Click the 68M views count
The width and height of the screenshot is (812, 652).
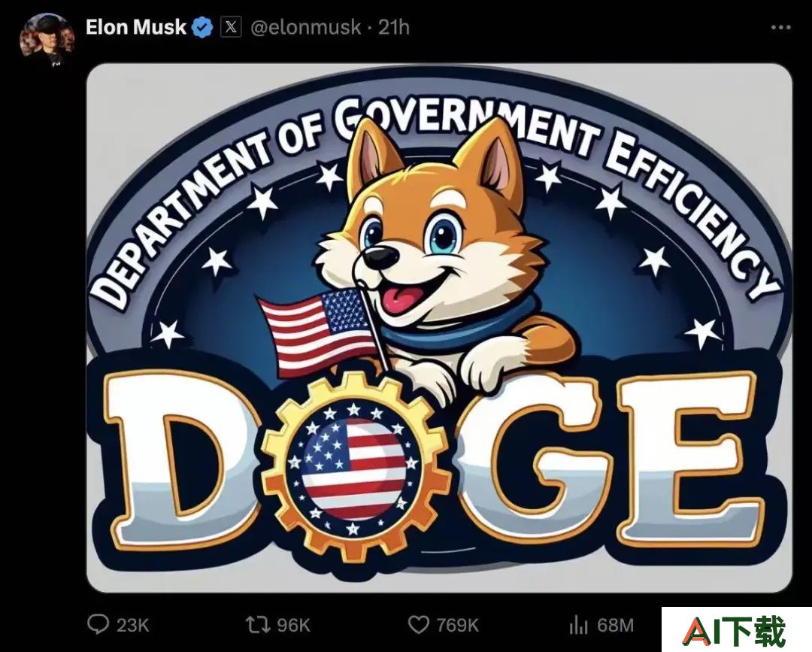point(615,625)
